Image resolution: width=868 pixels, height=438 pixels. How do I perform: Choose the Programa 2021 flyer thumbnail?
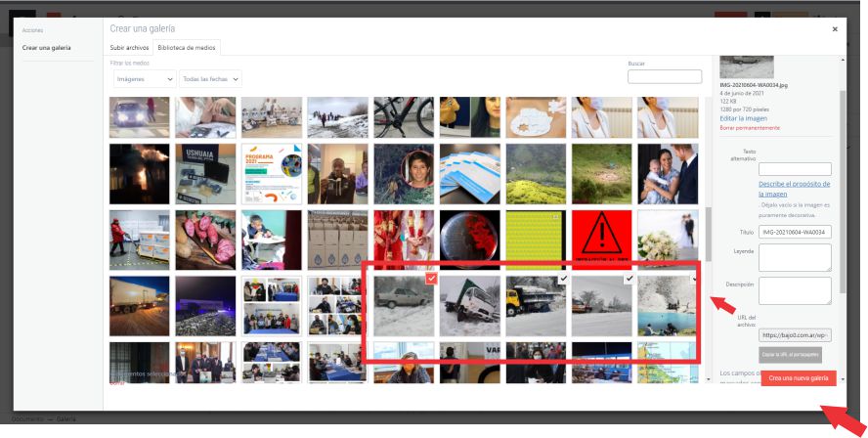pos(271,173)
